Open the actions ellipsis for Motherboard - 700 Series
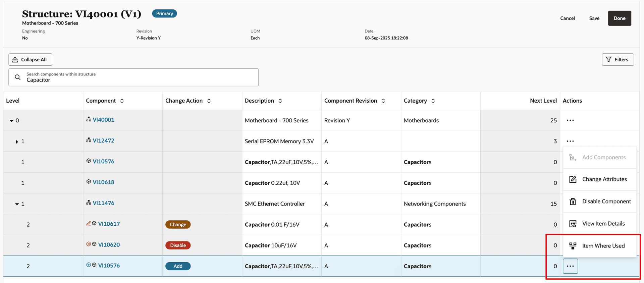644x283 pixels. [x=570, y=120]
